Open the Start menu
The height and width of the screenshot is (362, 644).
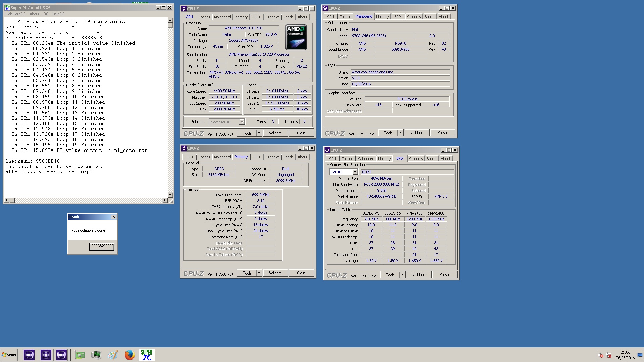(x=9, y=355)
